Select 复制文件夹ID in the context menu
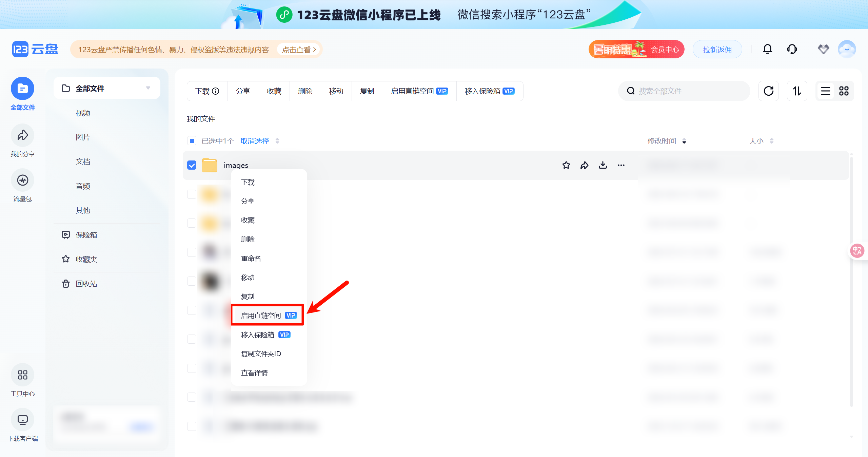 261,354
